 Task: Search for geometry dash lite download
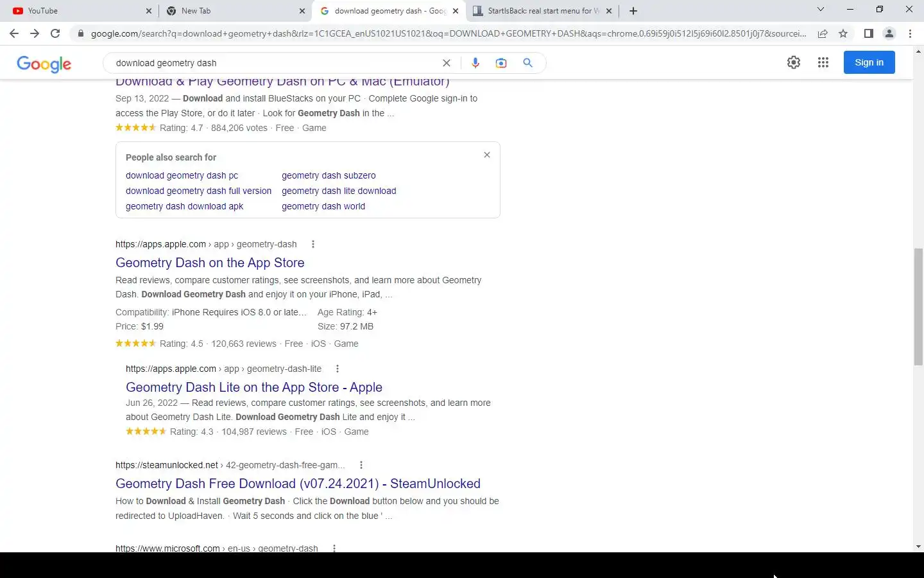[339, 191]
